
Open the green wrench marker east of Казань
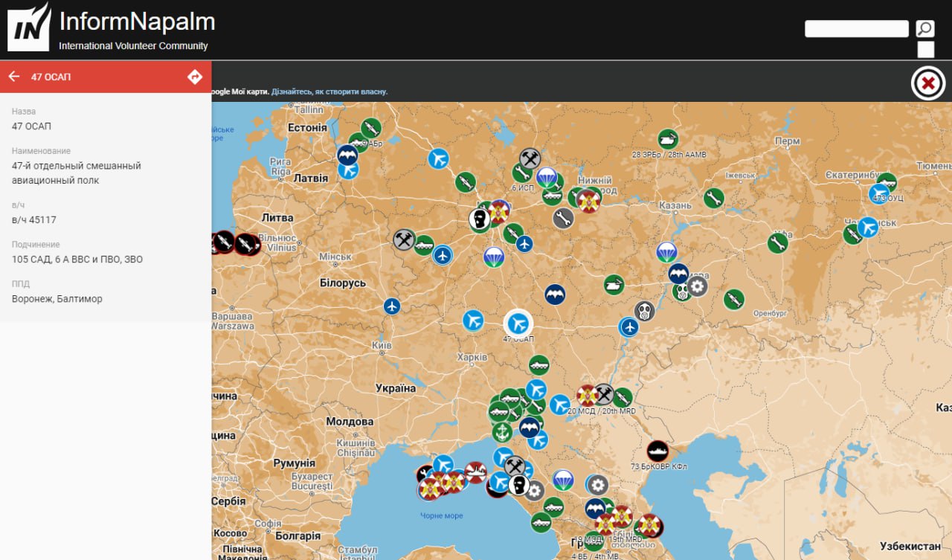(x=714, y=198)
